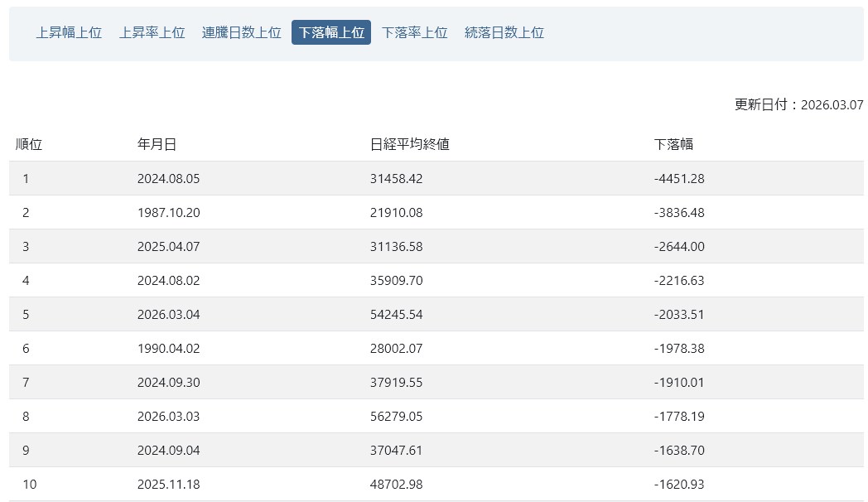Click the closing value 28002.07
The height and width of the screenshot is (502, 868).
point(396,348)
